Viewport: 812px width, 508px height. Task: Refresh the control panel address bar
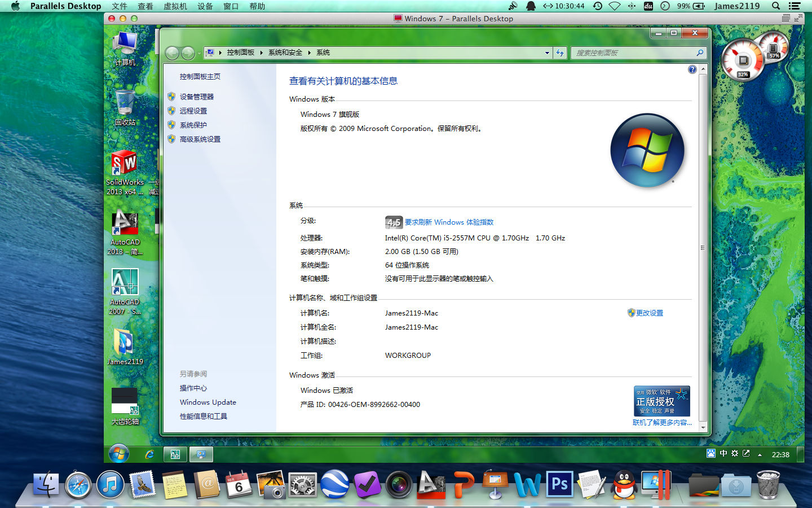coord(559,52)
